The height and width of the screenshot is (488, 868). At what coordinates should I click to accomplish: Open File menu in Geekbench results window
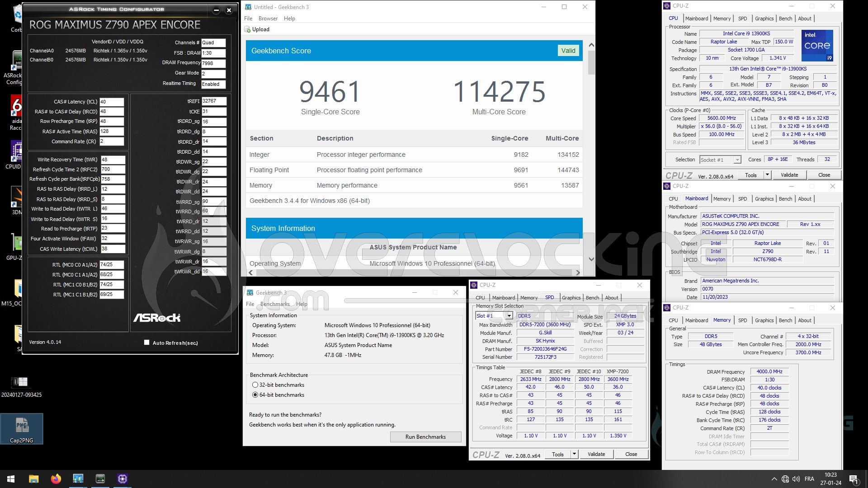248,19
